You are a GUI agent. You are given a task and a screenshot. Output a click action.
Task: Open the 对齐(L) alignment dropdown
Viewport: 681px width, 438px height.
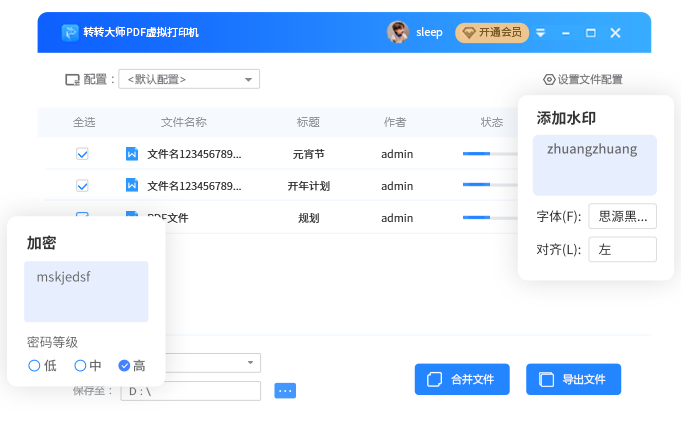click(x=622, y=249)
